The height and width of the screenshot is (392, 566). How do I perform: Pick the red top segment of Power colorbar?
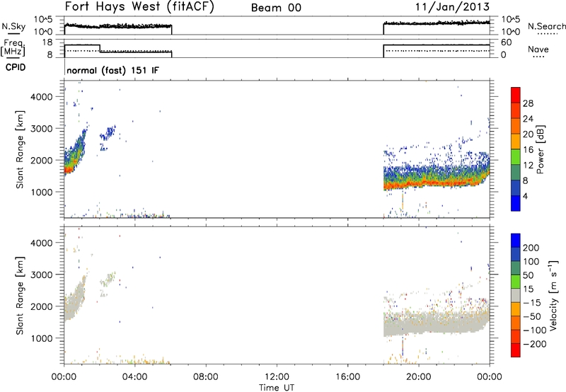coord(516,95)
